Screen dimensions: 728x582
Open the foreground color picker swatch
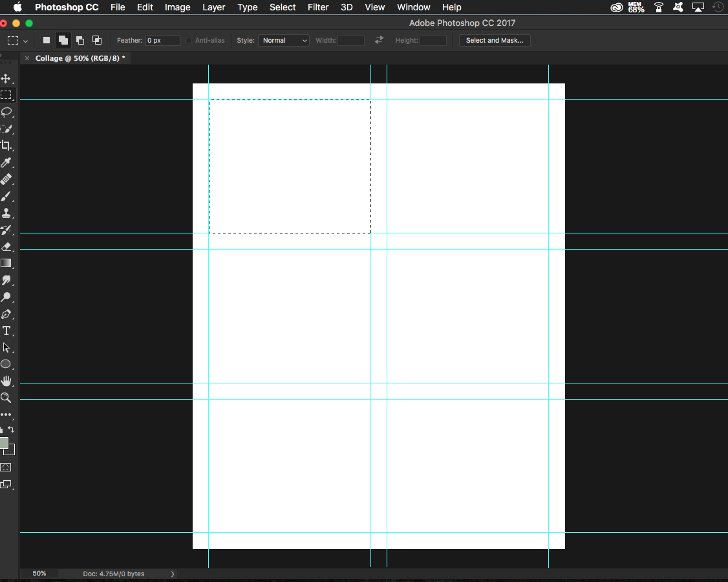(4, 442)
